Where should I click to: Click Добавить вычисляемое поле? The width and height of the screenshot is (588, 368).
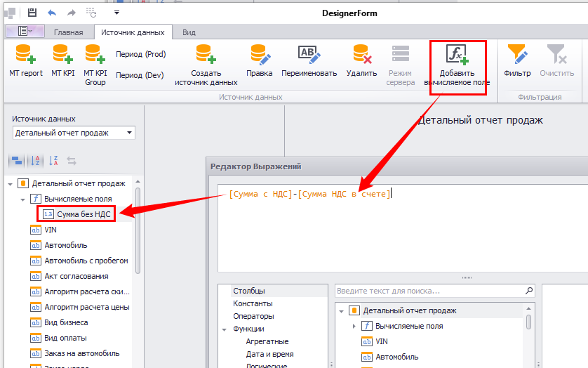(x=457, y=55)
